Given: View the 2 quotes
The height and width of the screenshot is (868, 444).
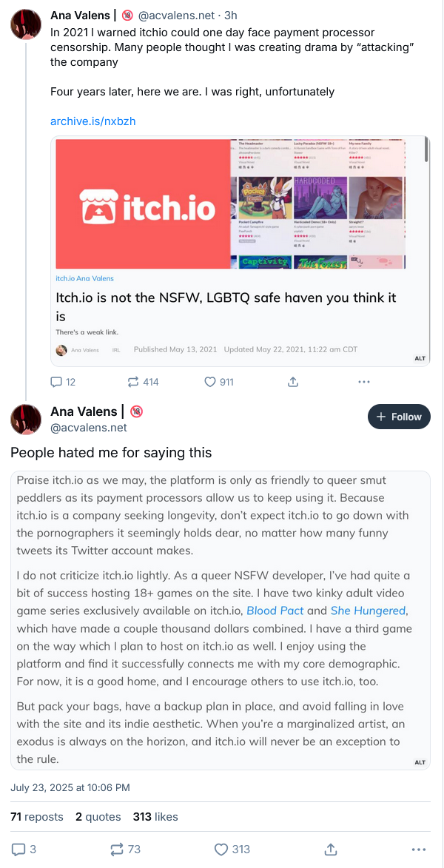Looking at the screenshot, I should (x=98, y=817).
